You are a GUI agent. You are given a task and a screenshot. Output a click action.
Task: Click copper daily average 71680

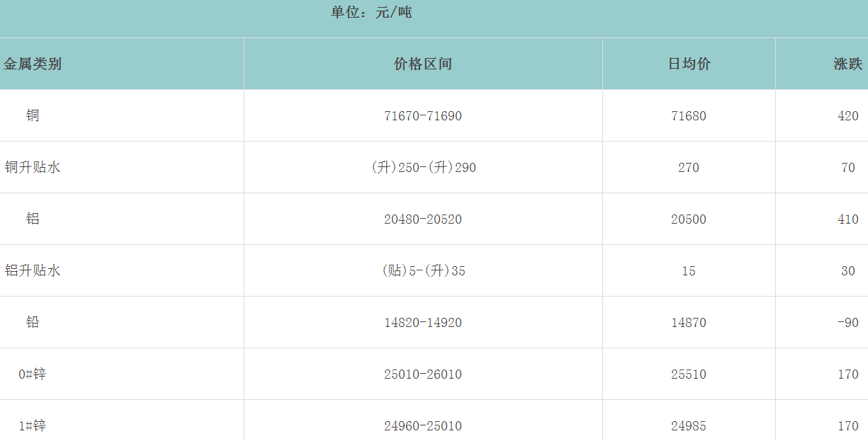(689, 116)
